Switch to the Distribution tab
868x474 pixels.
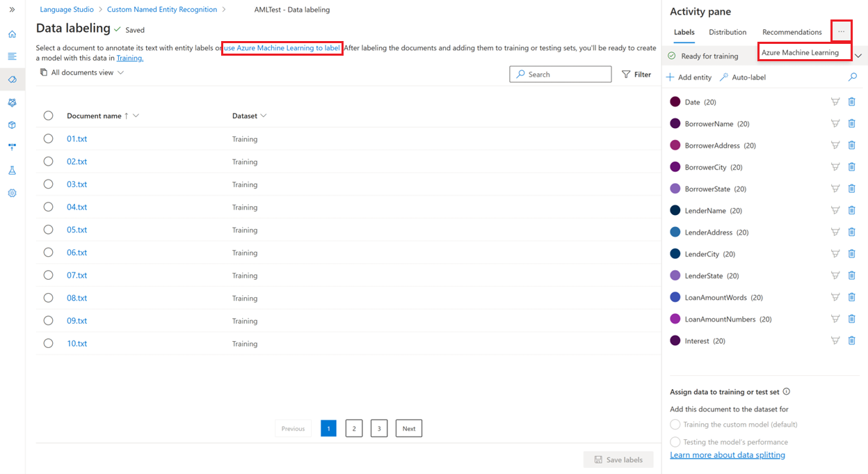click(x=728, y=32)
